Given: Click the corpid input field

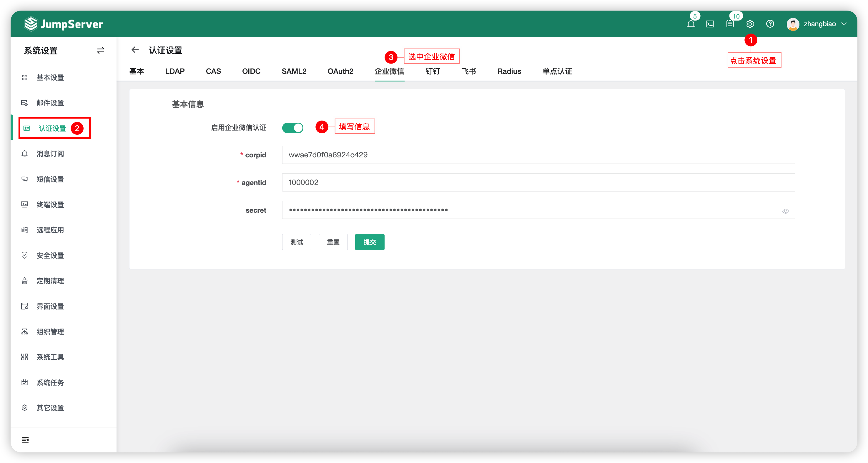Looking at the screenshot, I should (x=538, y=155).
